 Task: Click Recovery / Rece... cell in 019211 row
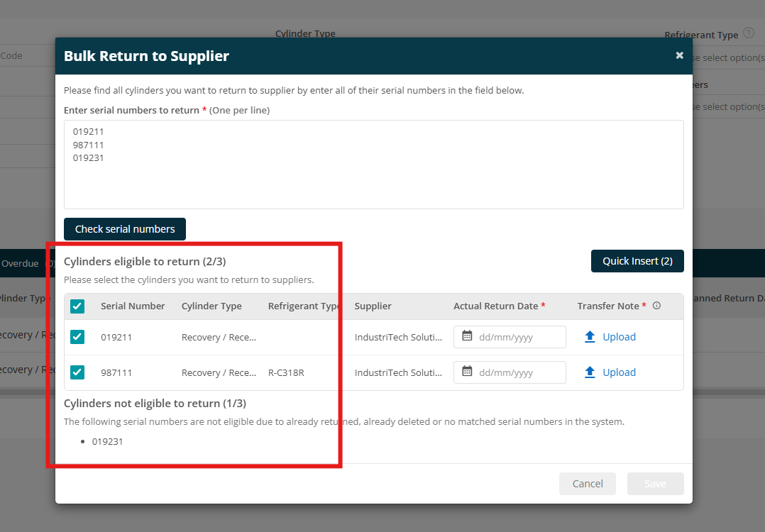[x=219, y=338]
